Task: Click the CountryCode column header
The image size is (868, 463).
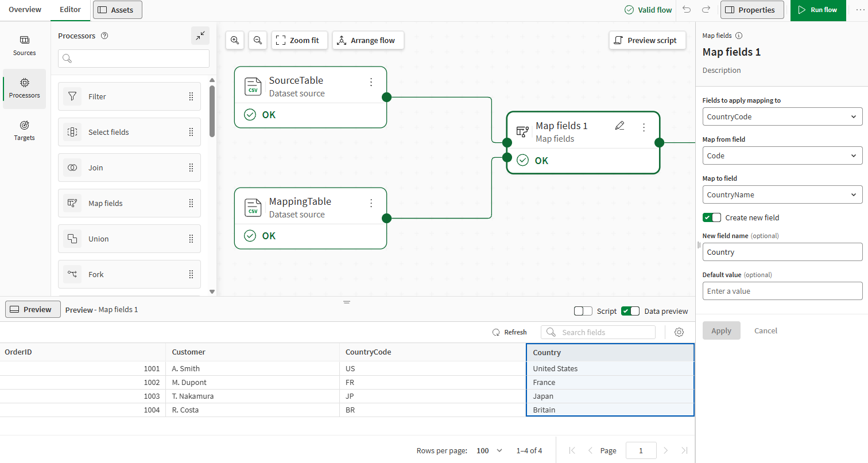Action: click(432, 352)
